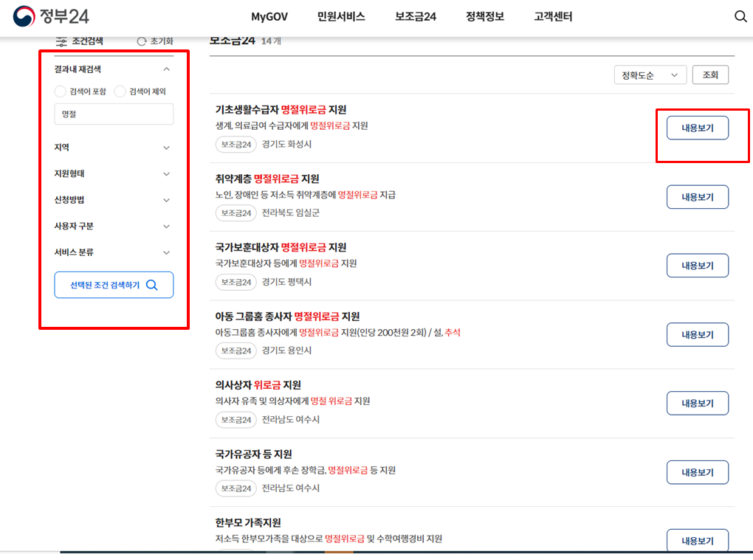The height and width of the screenshot is (560, 753).
Task: Collapse the 결과내 재검색 section
Action: pyautogui.click(x=168, y=69)
